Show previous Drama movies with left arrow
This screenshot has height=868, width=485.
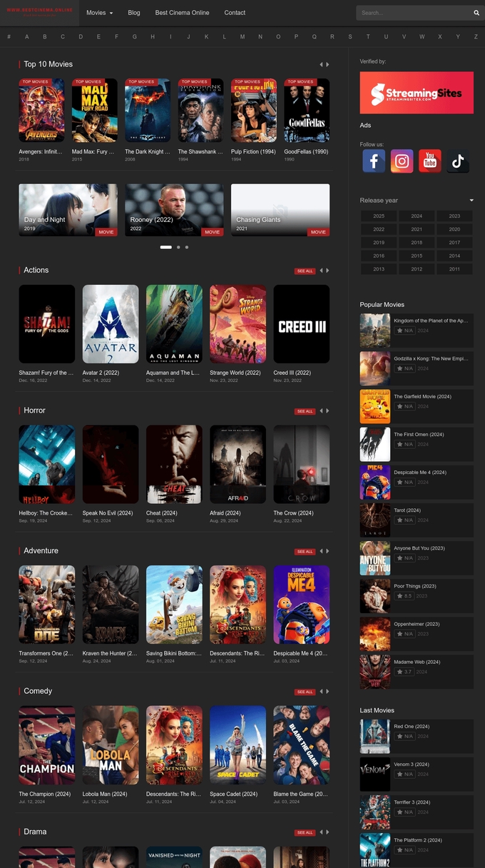coord(321,832)
